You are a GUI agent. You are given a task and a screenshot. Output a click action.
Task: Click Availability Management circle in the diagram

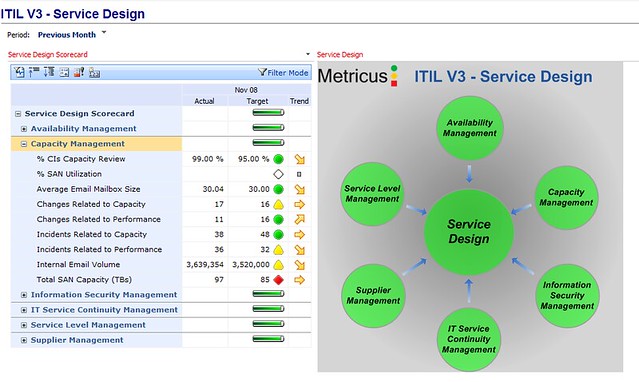pyautogui.click(x=469, y=128)
